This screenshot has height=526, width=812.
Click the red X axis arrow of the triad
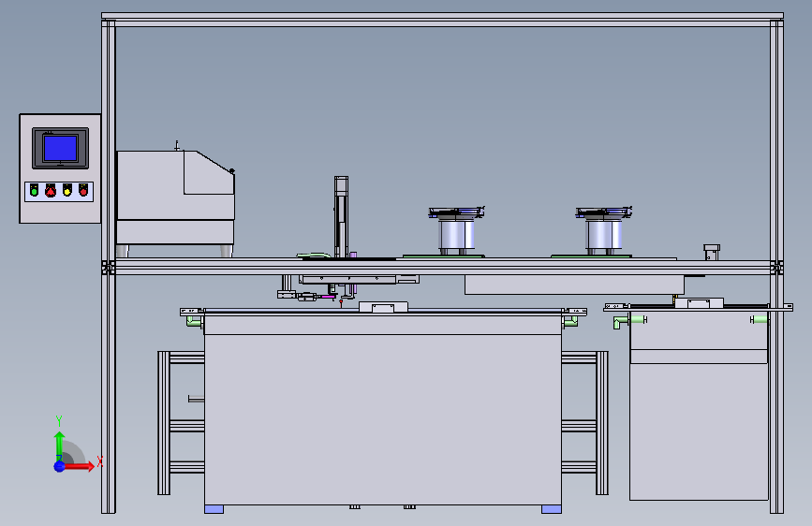pos(80,466)
